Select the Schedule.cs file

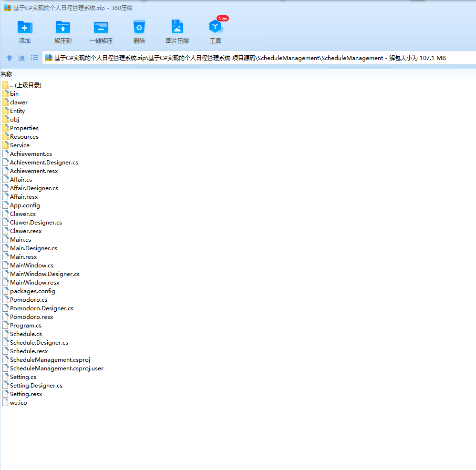[x=22, y=334]
